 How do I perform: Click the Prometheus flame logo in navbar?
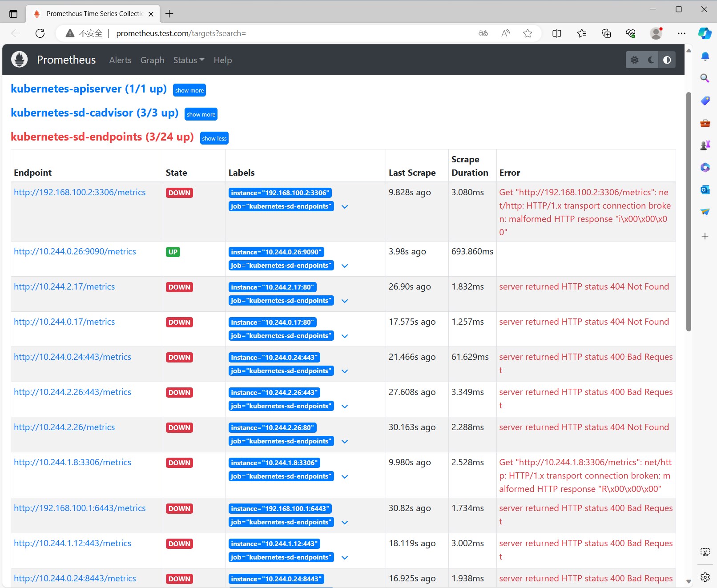tap(20, 60)
